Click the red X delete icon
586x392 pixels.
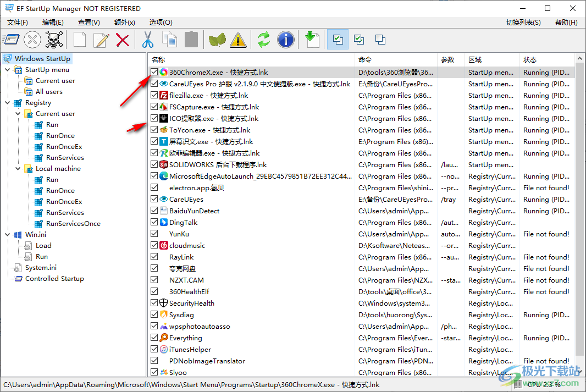click(x=123, y=40)
